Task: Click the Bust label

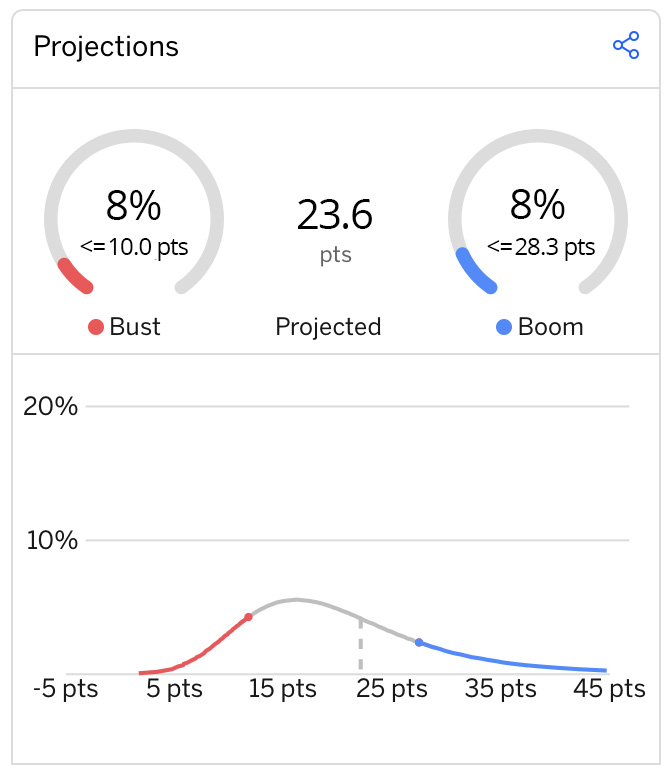Action: pos(135,327)
